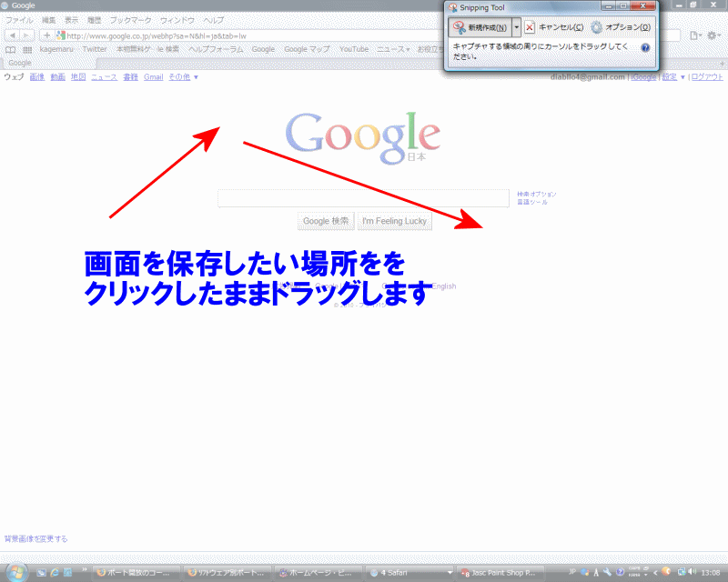Viewport: 728px width, 582px height.
Task: Click the Google favicon in address bar
Action: pos(60,35)
